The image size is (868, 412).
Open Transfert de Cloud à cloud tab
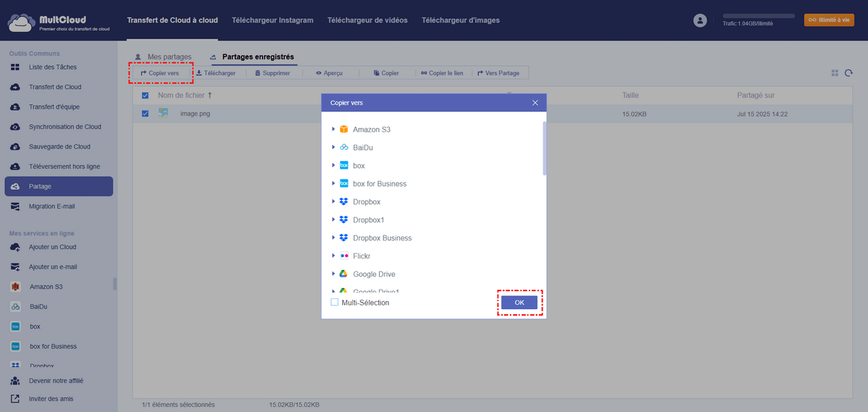[x=172, y=20]
